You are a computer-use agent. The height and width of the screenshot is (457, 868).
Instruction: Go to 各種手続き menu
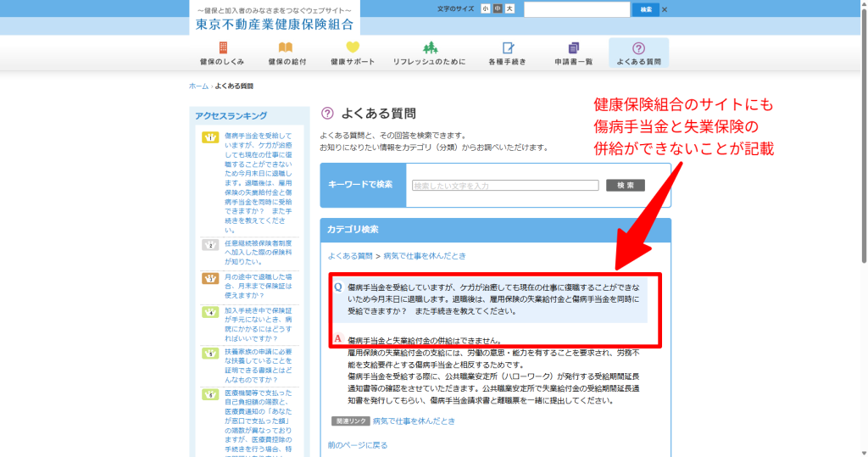508,62
